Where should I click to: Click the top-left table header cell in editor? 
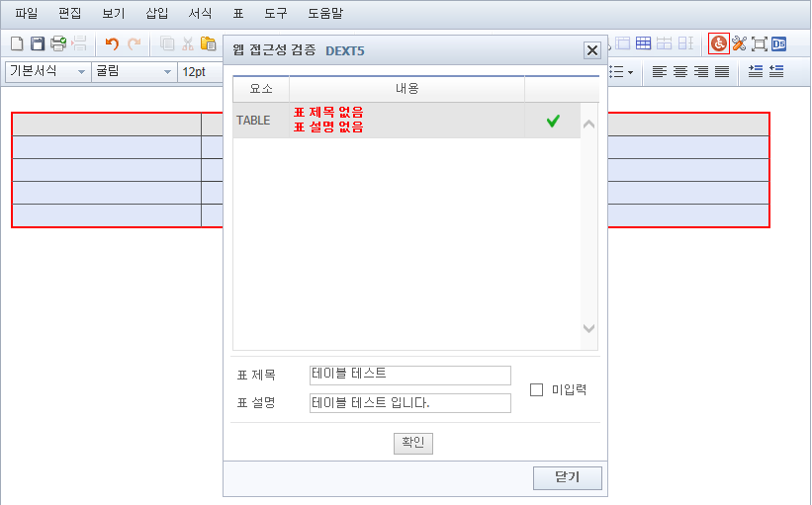(107, 125)
